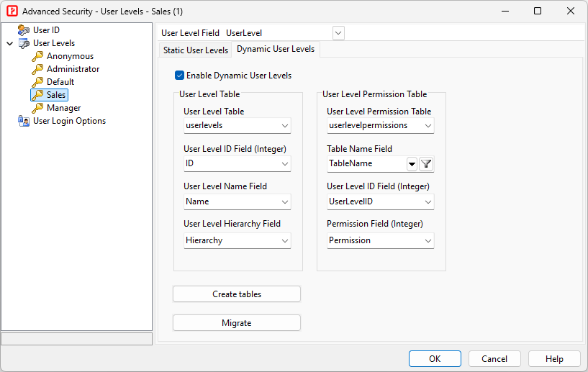
Task: Click the TableName input field
Action: point(366,164)
